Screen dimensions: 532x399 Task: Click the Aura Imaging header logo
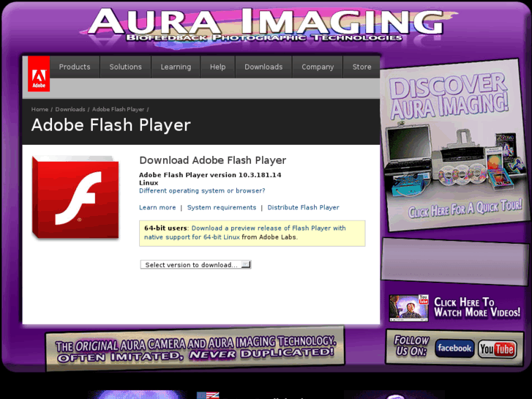266,25
